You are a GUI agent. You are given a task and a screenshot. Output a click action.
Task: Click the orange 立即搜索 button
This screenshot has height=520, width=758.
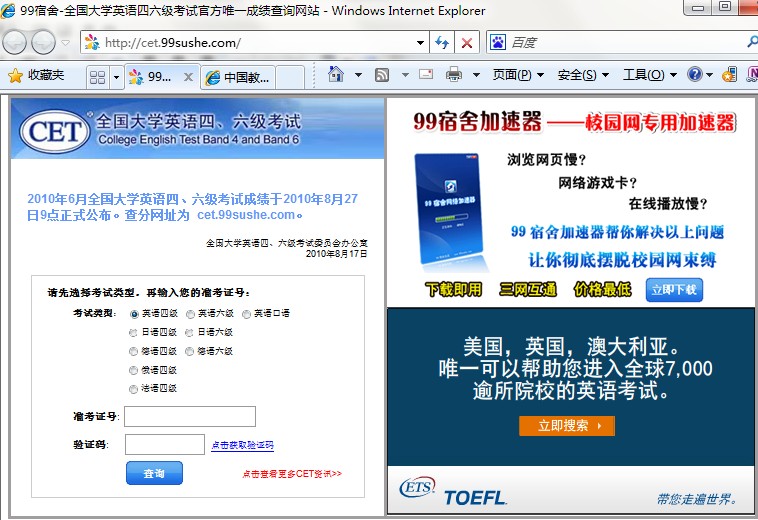(x=567, y=426)
